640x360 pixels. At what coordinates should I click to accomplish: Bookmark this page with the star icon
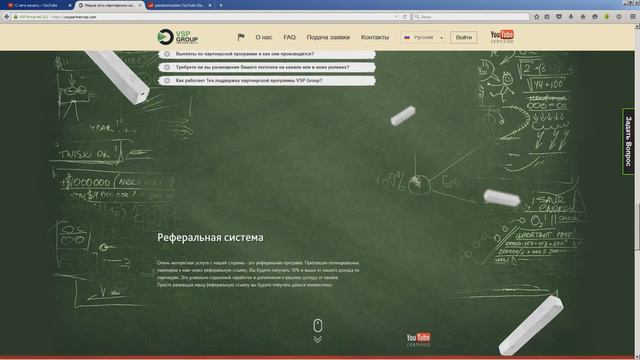click(x=536, y=17)
